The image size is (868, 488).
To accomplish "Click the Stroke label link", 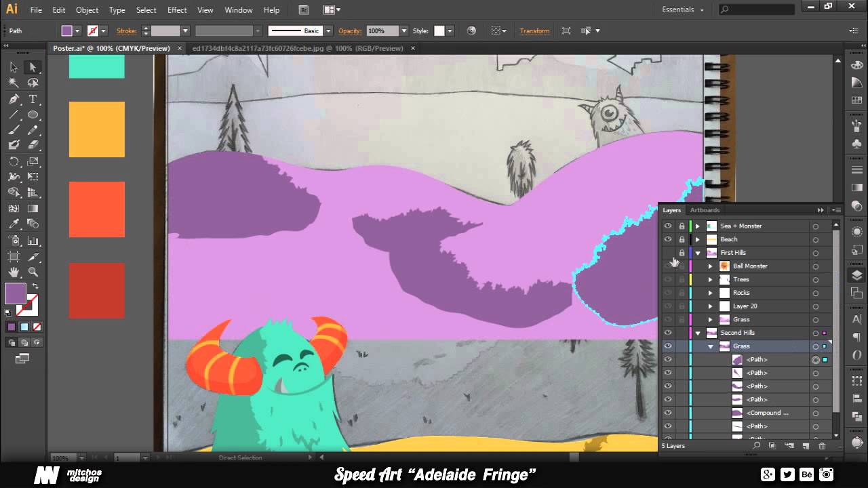I will 126,30.
